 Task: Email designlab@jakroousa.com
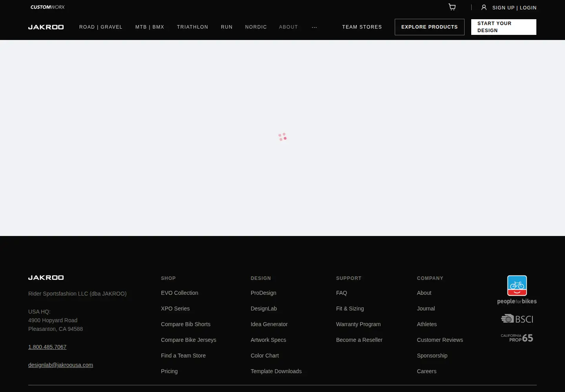(61, 365)
